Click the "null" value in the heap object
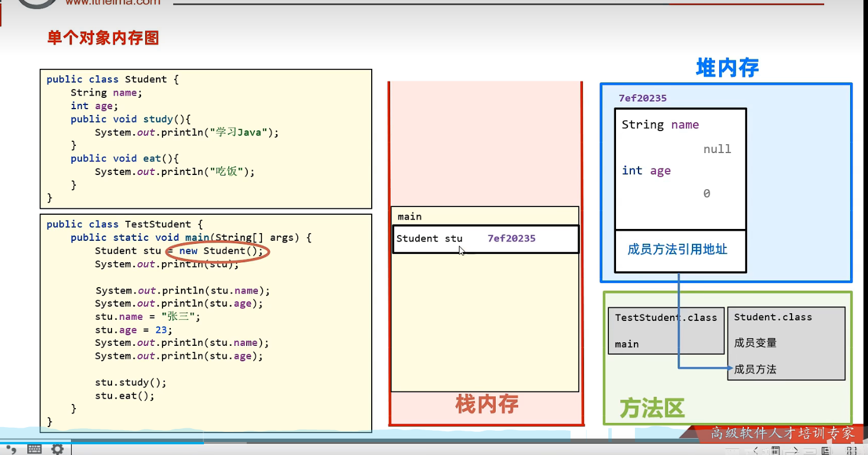 (717, 149)
